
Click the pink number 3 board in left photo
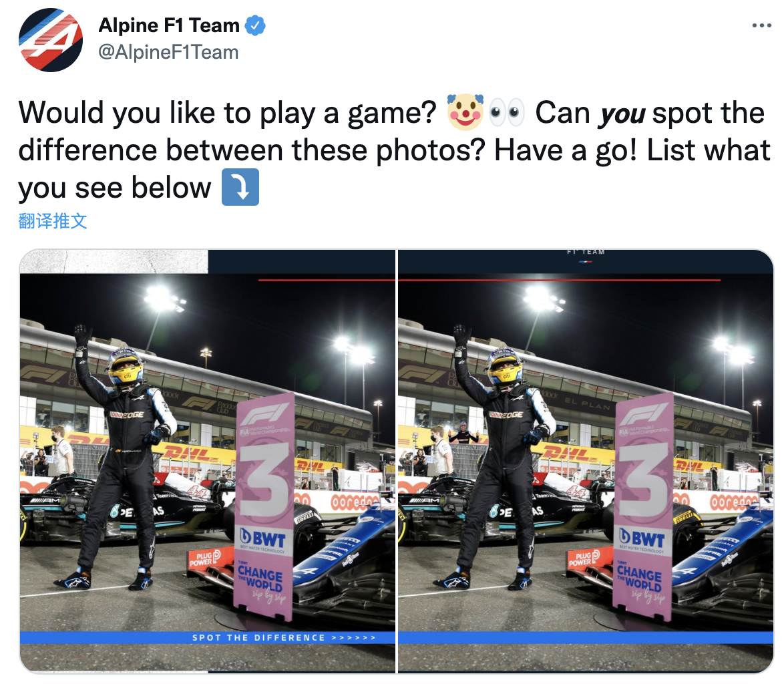[264, 505]
